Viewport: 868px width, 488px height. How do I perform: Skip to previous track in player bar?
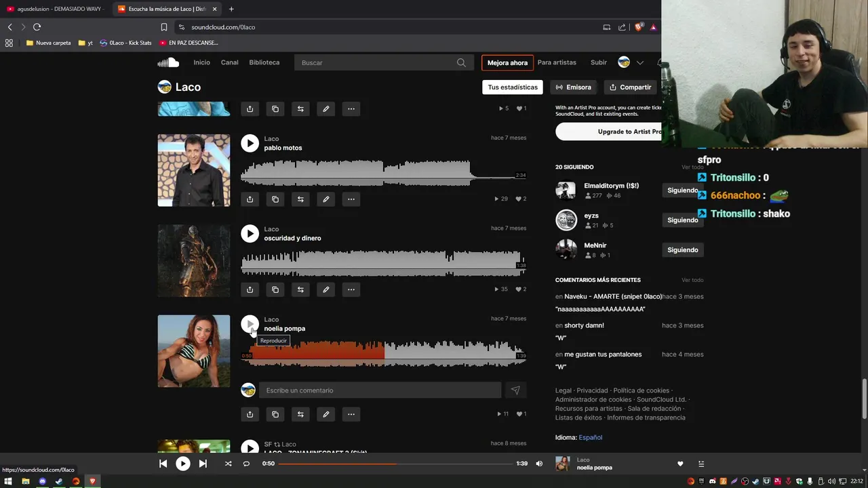(163, 464)
